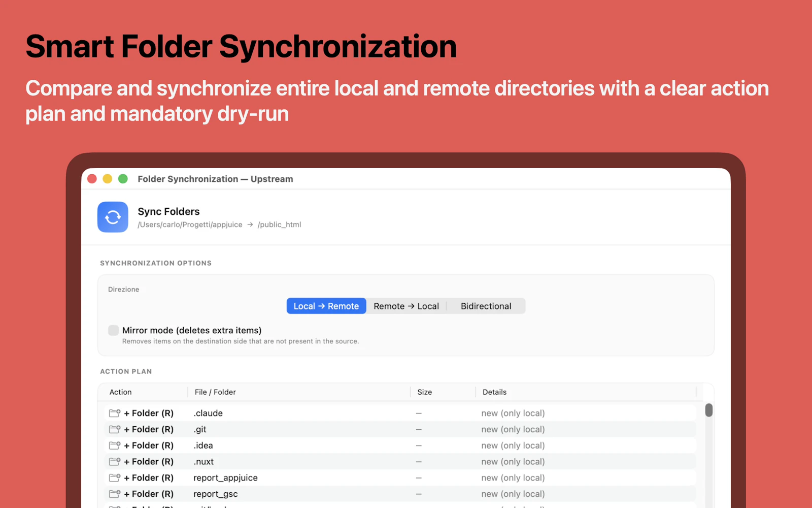Image resolution: width=812 pixels, height=508 pixels.
Task: Click the add-folder icon for .git
Action: pyautogui.click(x=115, y=429)
